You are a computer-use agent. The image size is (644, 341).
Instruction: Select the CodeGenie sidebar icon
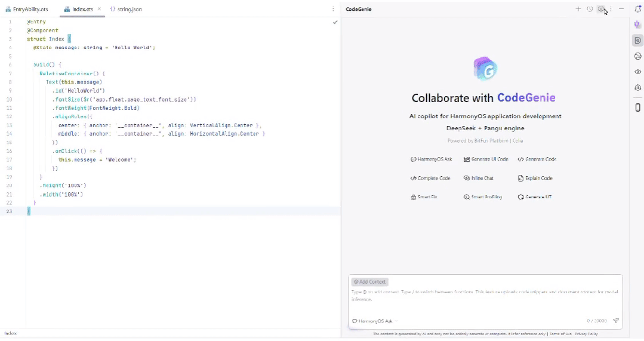pos(637,40)
